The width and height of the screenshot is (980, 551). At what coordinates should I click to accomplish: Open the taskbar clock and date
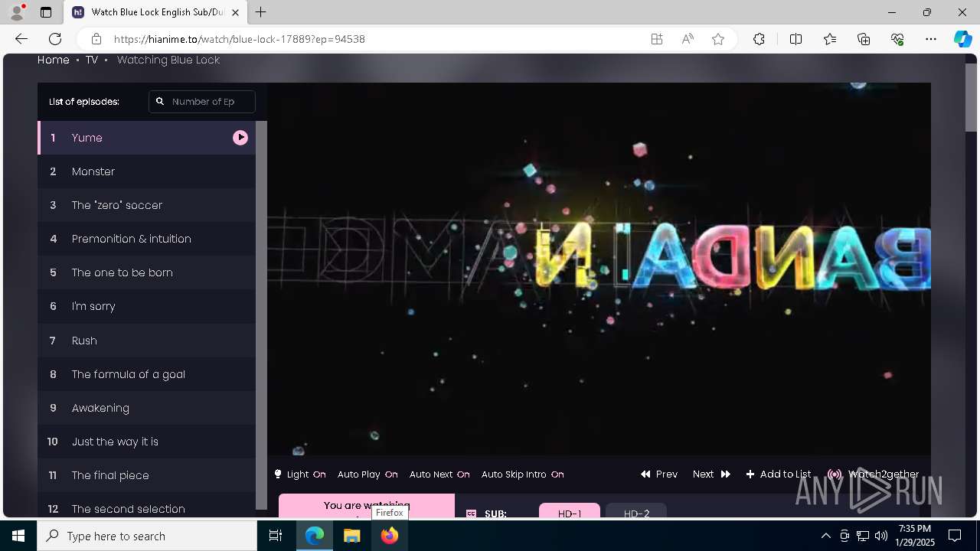[x=915, y=536]
